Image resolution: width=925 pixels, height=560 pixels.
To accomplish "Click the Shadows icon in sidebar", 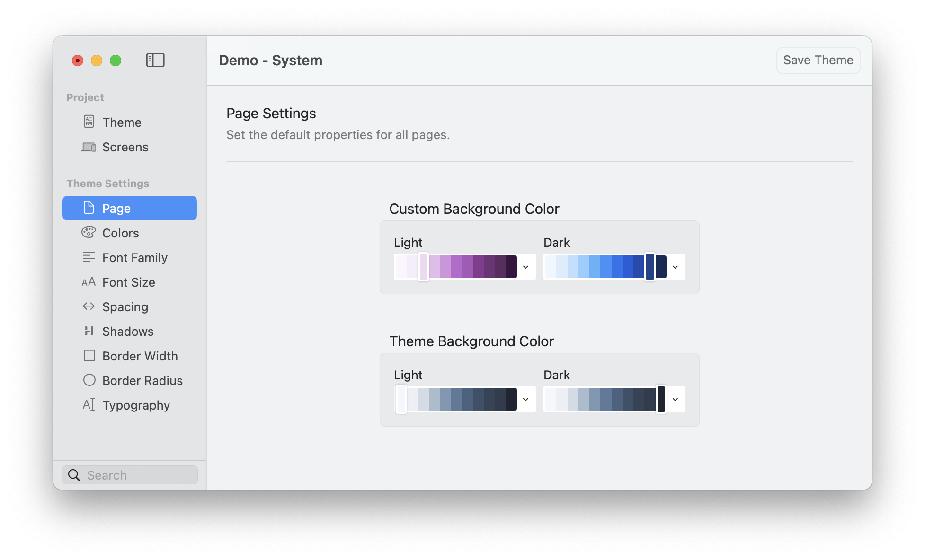I will (89, 331).
